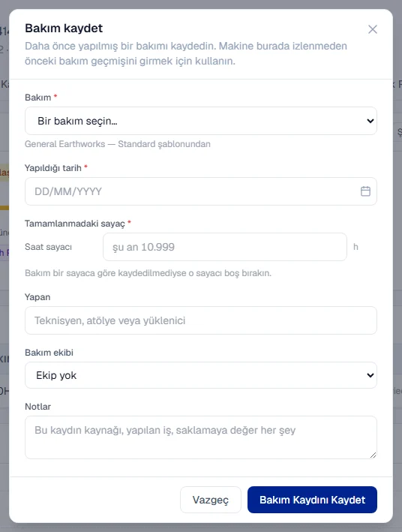Click the 'Yapıldığı tarih' label
The width and height of the screenshot is (402, 532).
(53, 168)
